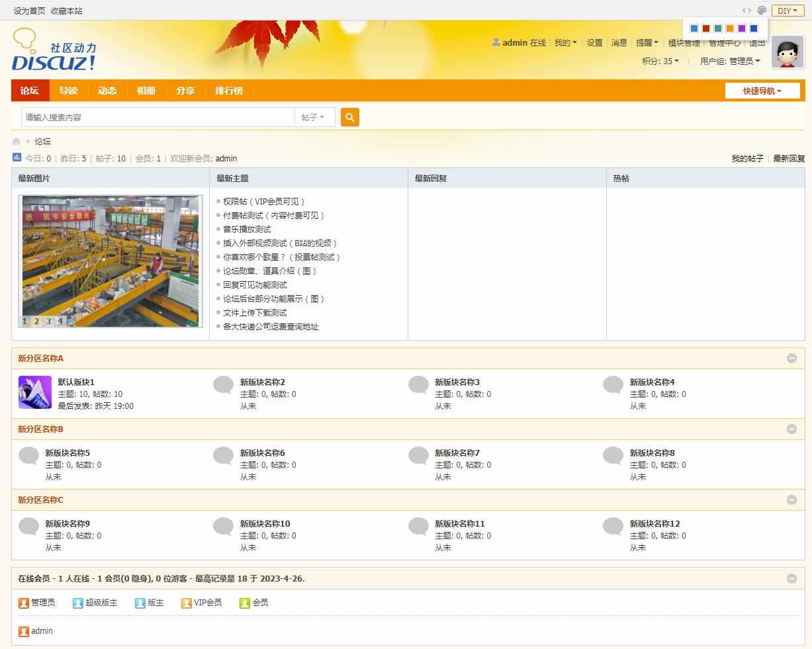Screen dimensions: 812x649
Task: Open the 积分: 35 dropdown
Action: (660, 61)
